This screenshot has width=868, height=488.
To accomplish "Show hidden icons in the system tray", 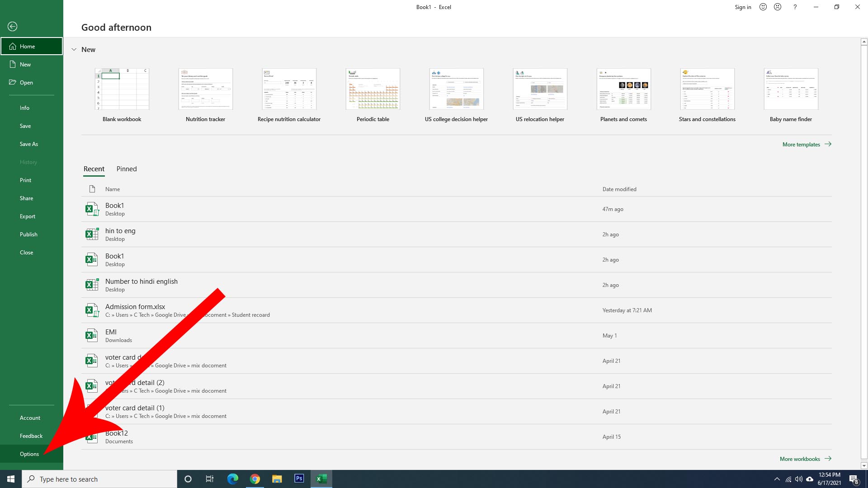I will (x=777, y=479).
